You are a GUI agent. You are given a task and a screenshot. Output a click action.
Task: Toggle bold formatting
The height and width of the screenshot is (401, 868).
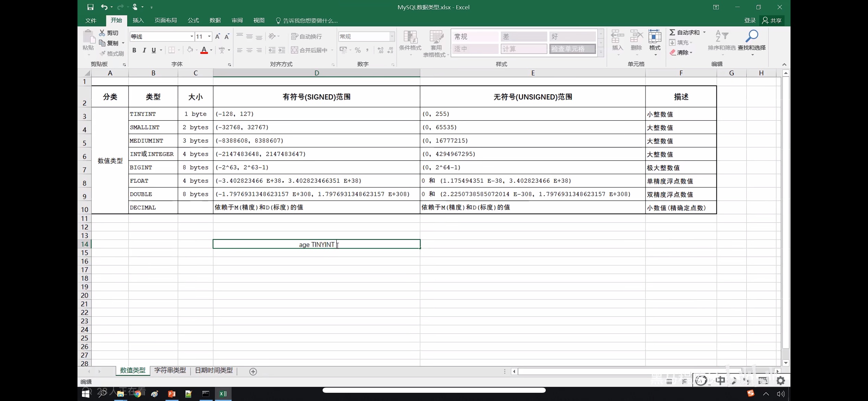[134, 50]
